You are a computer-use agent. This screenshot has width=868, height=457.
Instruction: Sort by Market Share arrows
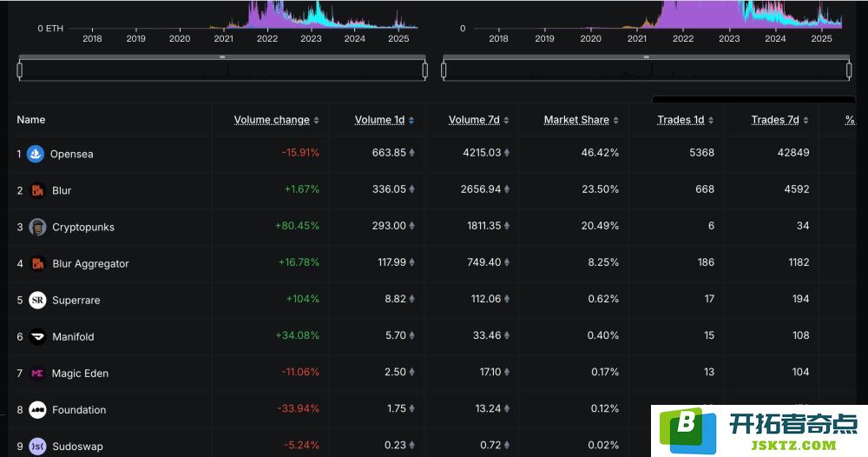point(615,120)
